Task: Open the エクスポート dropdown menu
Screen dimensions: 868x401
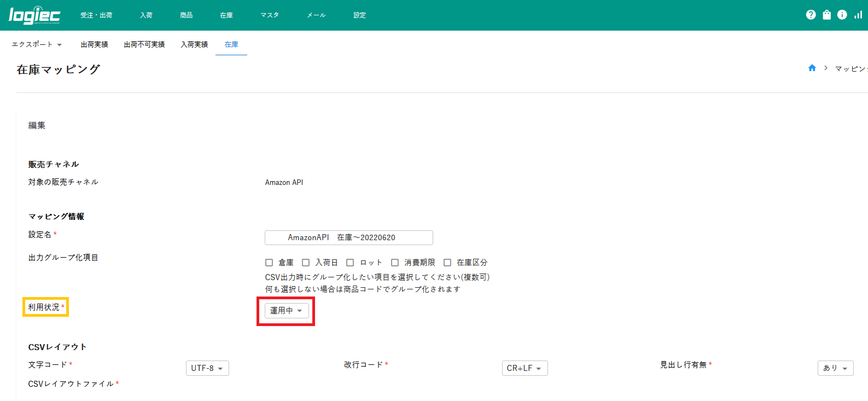Action: tap(37, 44)
